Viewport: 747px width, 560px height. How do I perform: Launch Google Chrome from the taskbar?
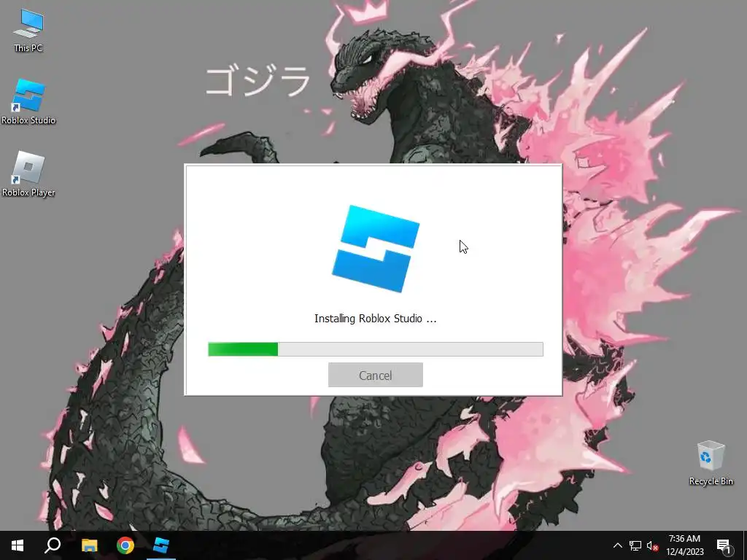pos(125,545)
